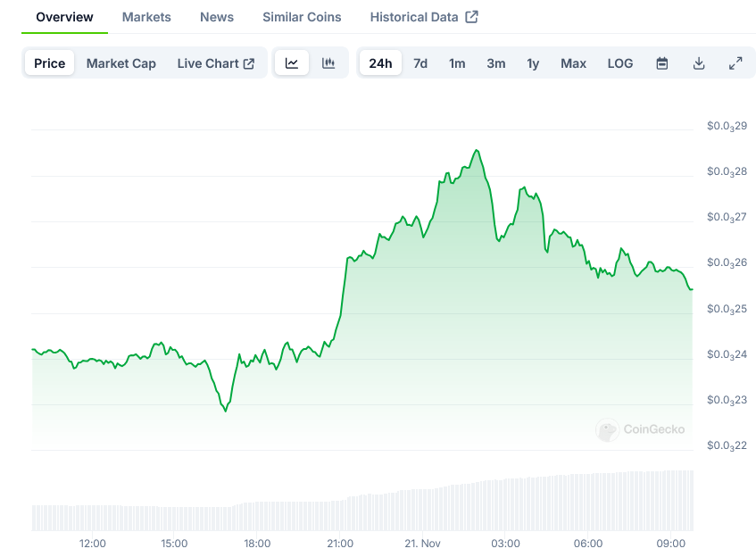This screenshot has width=756, height=557.
Task: Change chart range to 1m
Action: [457, 63]
